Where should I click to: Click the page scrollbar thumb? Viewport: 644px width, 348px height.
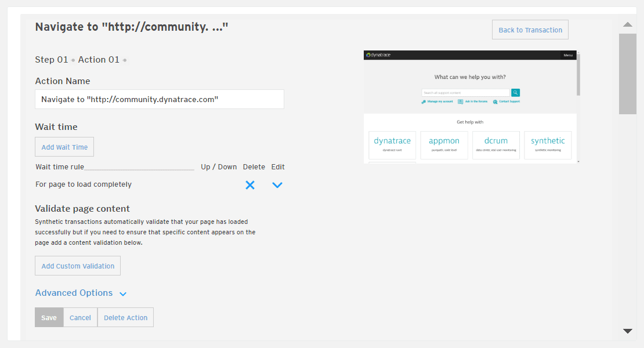tap(628, 74)
